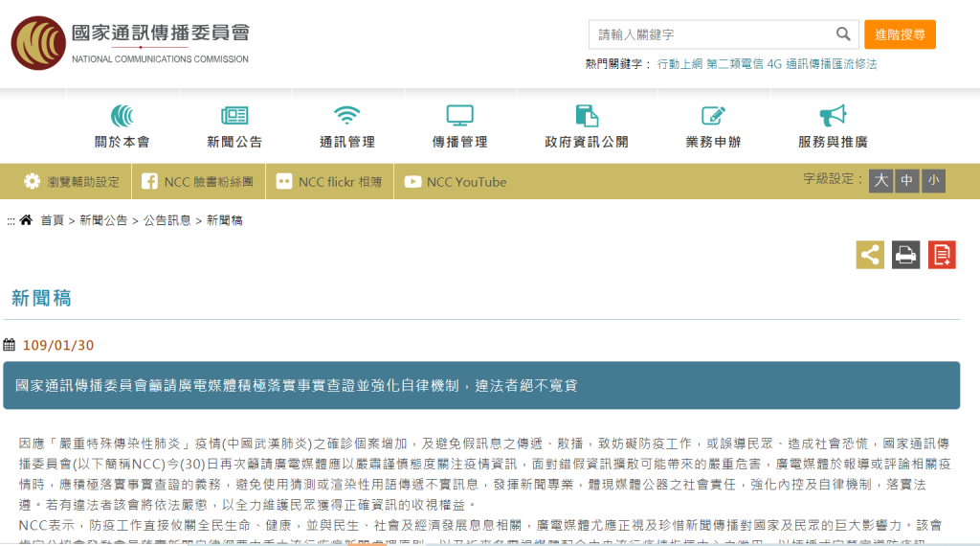Expand the 通訊管理 menu

point(346,127)
